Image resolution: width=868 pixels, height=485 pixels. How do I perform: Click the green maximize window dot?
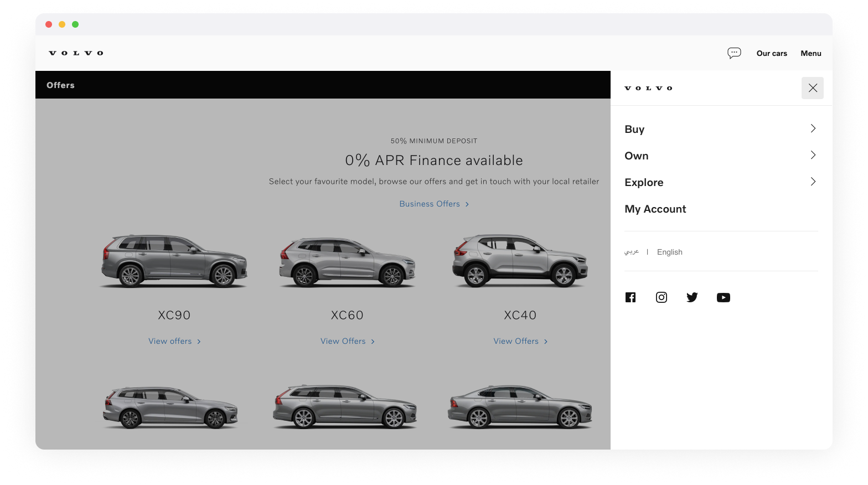(x=75, y=24)
